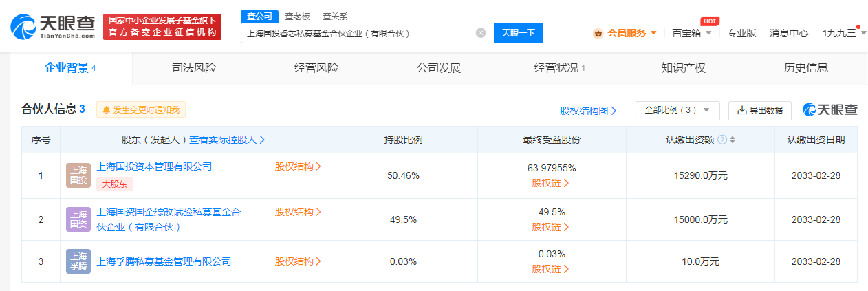Click the 上海国资 company logo badge

tap(78, 219)
